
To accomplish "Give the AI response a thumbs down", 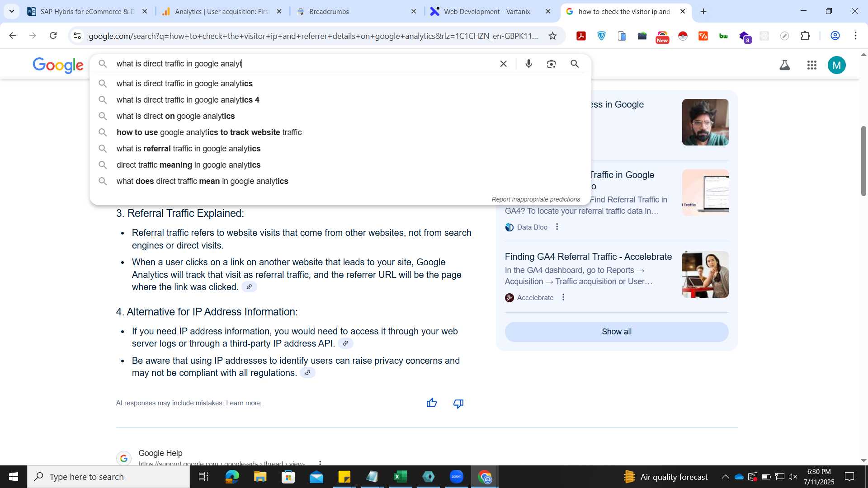I will (458, 404).
